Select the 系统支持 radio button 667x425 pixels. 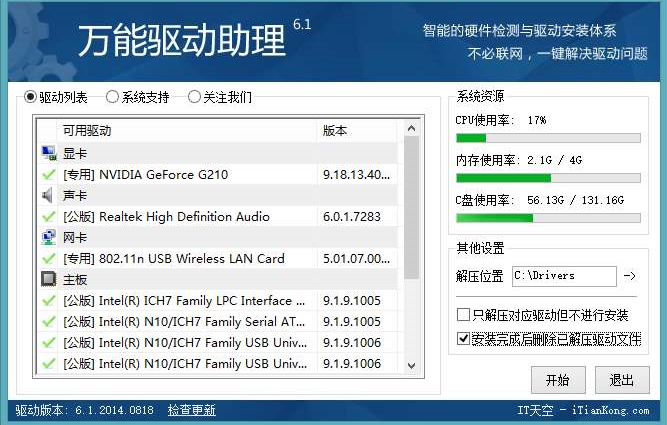tap(112, 97)
